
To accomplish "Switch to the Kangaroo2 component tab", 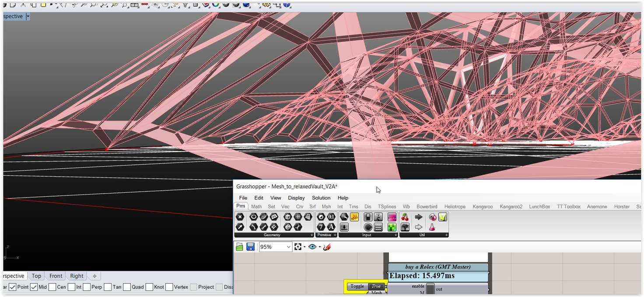I will point(511,207).
